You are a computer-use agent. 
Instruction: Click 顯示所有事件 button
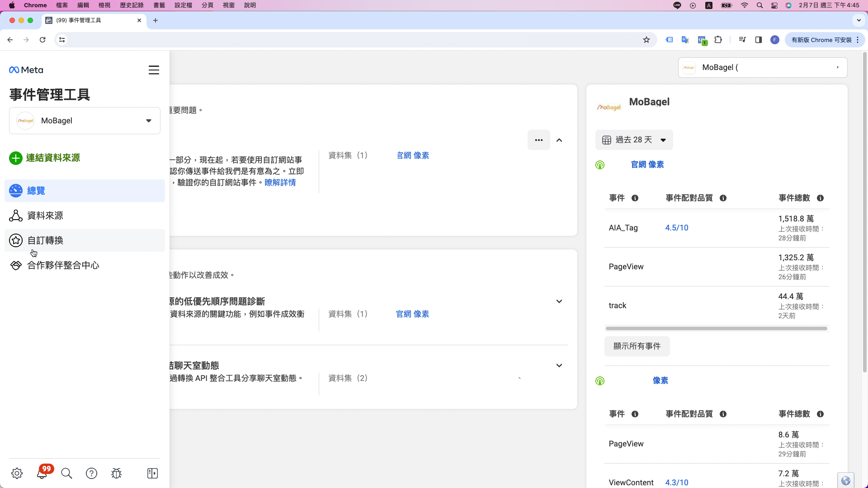click(637, 346)
